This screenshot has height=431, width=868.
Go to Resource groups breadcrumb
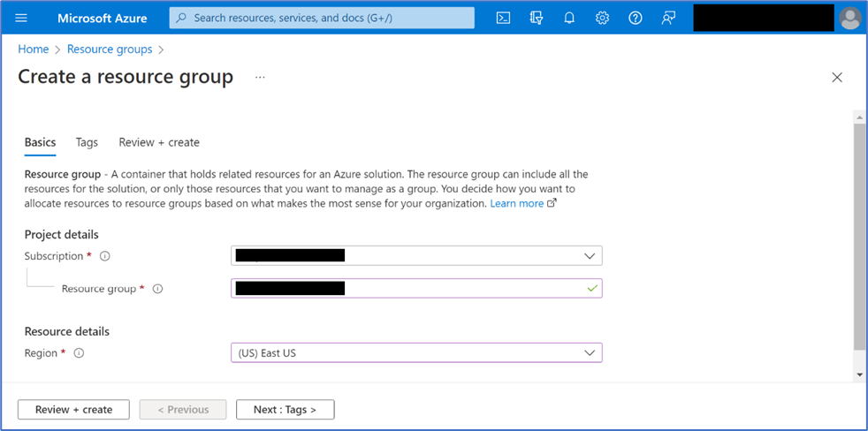click(110, 49)
